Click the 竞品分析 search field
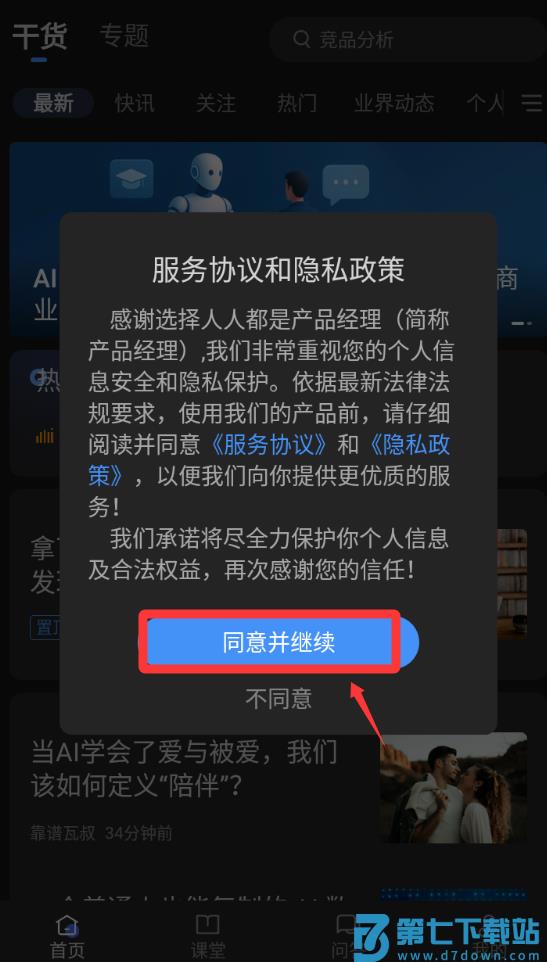This screenshot has width=547, height=962. click(x=408, y=39)
